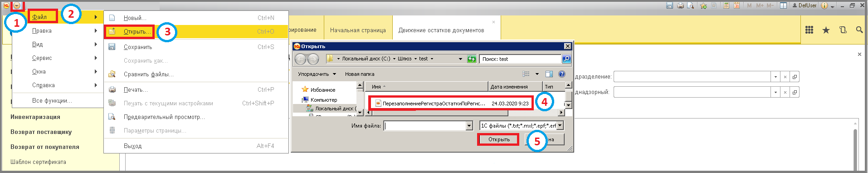This screenshot has height=173, width=868.
Task: Refresh folder with green arrows button
Action: click(x=472, y=59)
